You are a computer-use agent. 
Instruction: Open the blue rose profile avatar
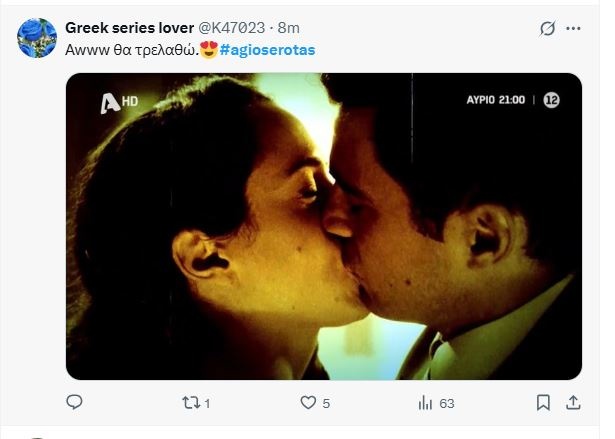tap(37, 38)
